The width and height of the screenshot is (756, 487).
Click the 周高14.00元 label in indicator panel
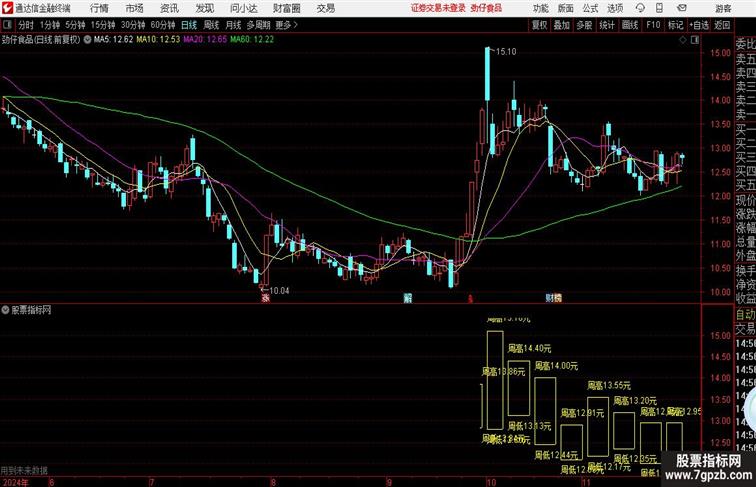click(x=556, y=366)
